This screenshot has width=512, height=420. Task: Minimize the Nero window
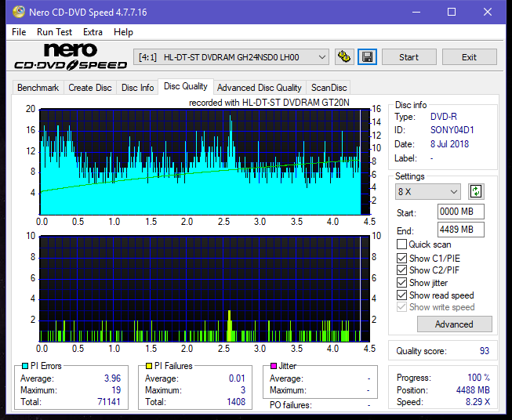pyautogui.click(x=416, y=12)
